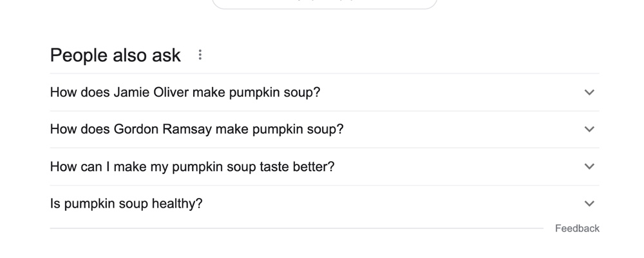Reveal the Gordon Ramsay pumpkin soup answer
Screen dimensions: 644x258
coord(322,129)
